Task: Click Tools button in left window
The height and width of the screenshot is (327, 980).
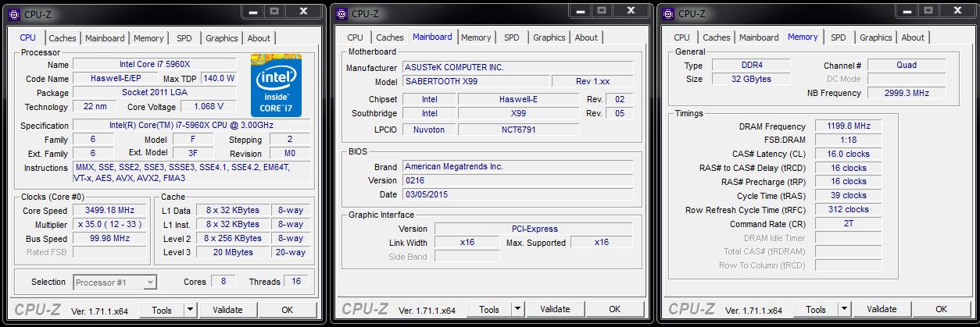Action: [162, 310]
